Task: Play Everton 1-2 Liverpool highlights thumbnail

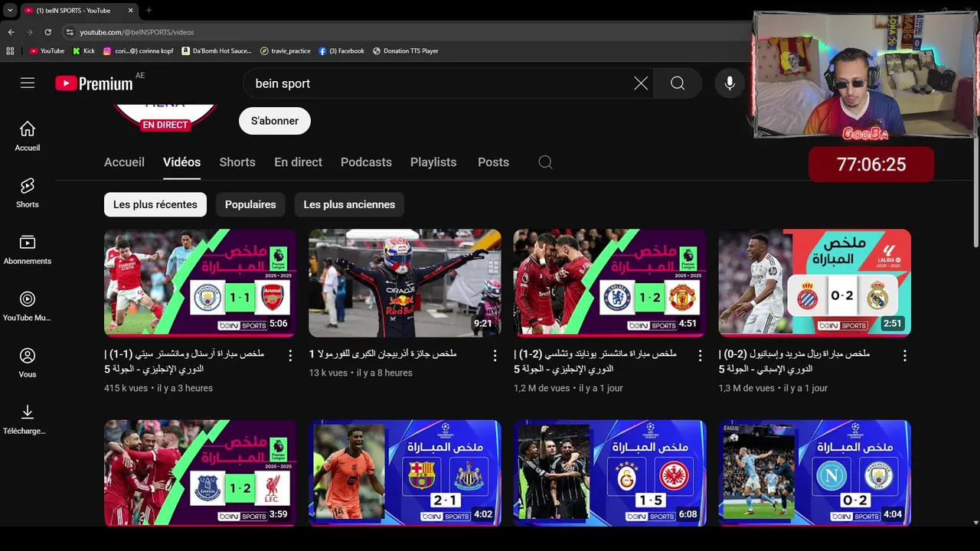Action: [200, 473]
